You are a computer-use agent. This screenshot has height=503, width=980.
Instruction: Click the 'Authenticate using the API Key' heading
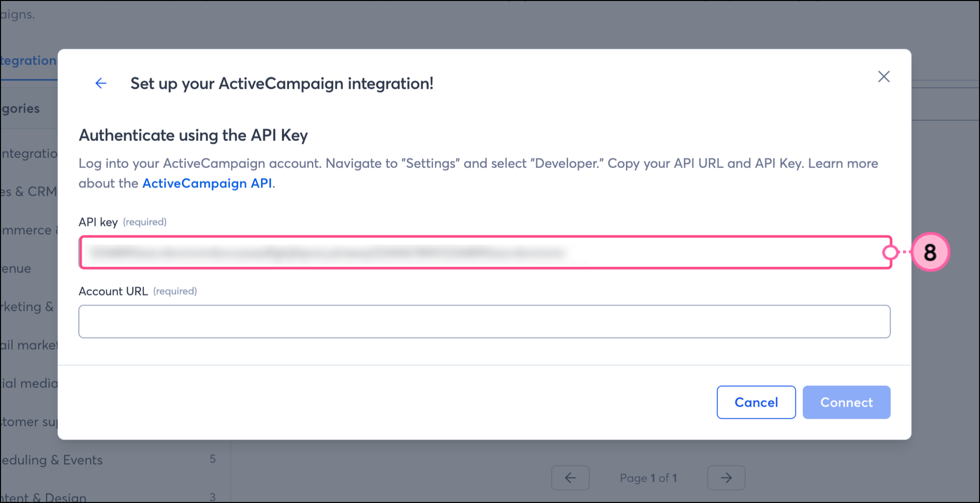193,136
